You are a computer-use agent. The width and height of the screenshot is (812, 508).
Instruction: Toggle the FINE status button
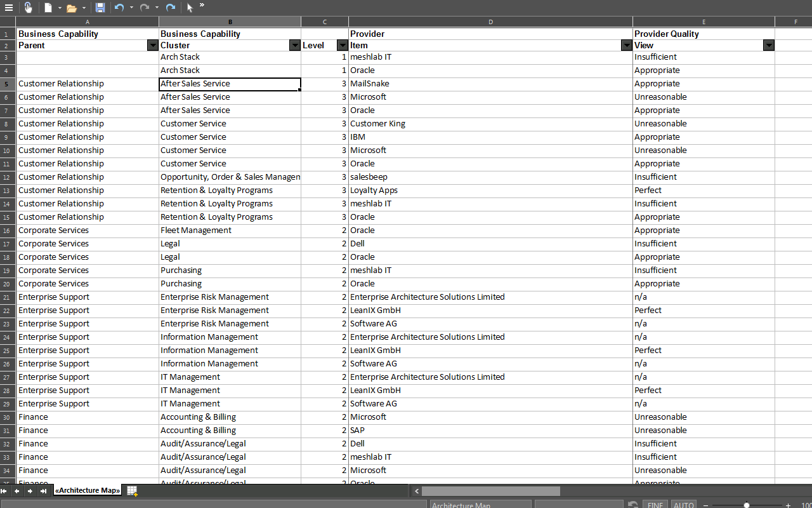click(655, 505)
